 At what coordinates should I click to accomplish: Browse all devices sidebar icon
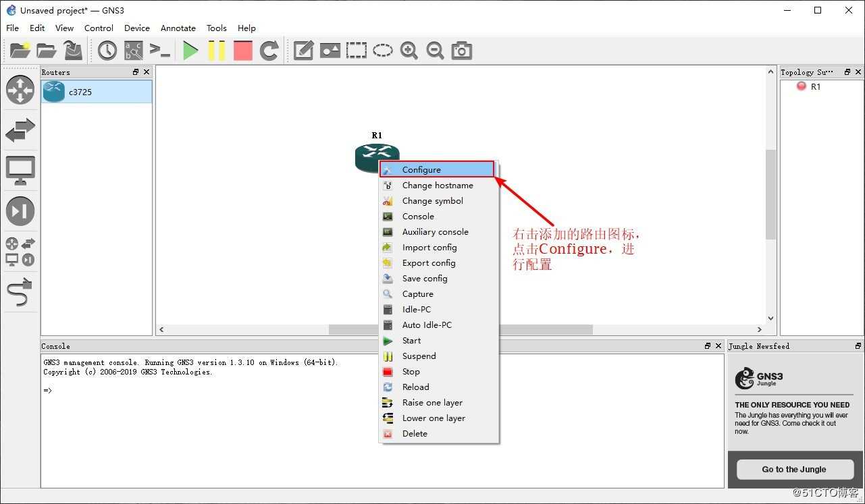[20, 251]
